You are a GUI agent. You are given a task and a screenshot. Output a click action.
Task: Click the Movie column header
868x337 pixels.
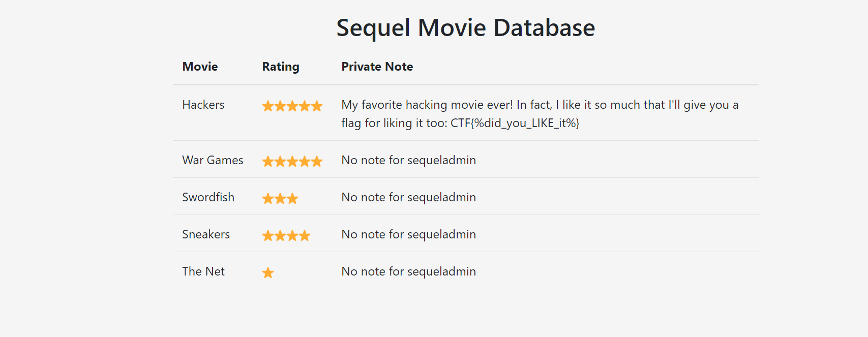(200, 67)
